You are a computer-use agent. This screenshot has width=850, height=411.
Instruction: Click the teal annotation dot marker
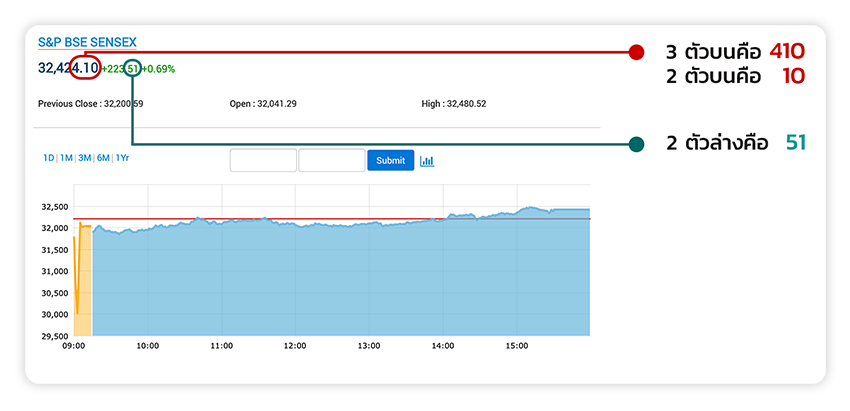pyautogui.click(x=636, y=145)
